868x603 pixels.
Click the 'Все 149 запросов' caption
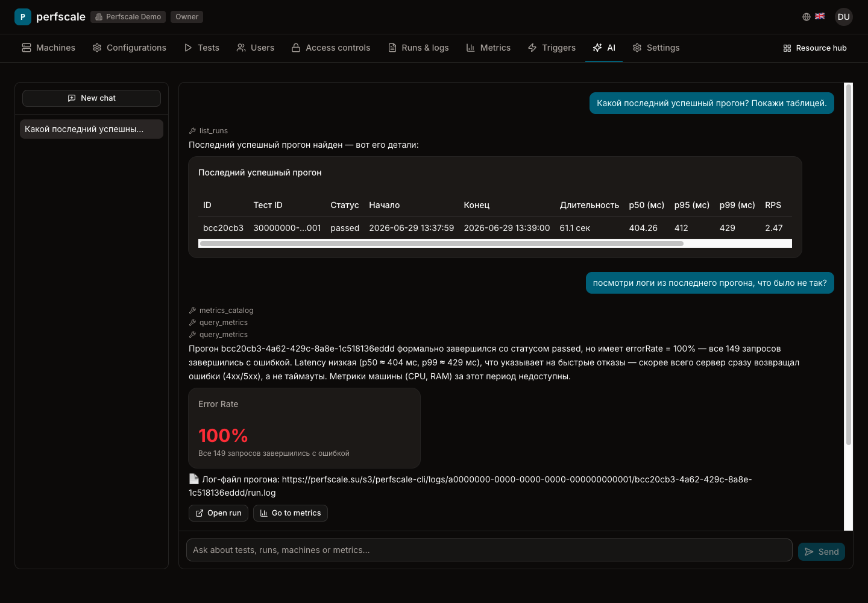(x=274, y=453)
